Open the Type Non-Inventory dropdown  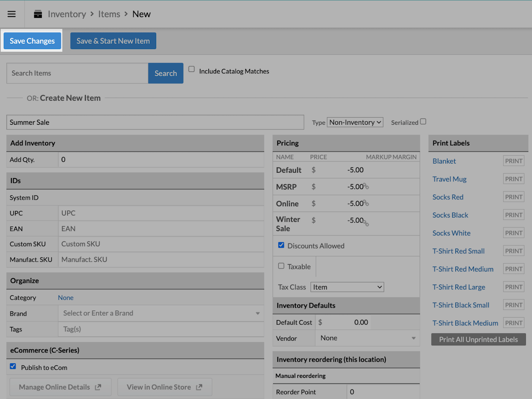pos(355,122)
